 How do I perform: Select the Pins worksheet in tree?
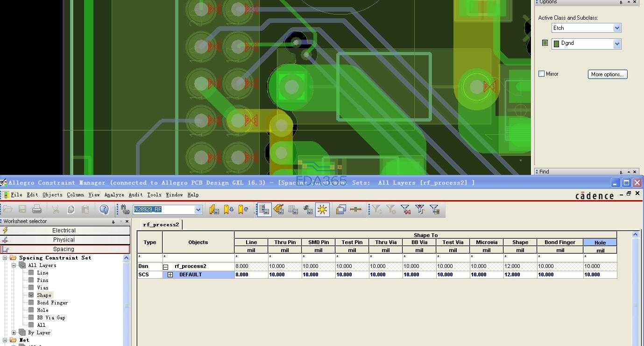tap(42, 281)
